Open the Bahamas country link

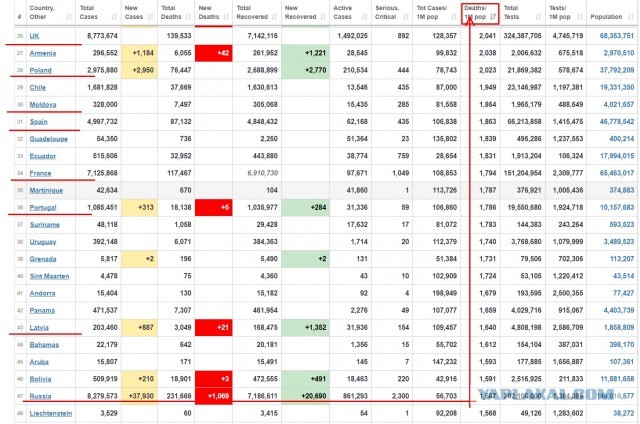pyautogui.click(x=44, y=344)
